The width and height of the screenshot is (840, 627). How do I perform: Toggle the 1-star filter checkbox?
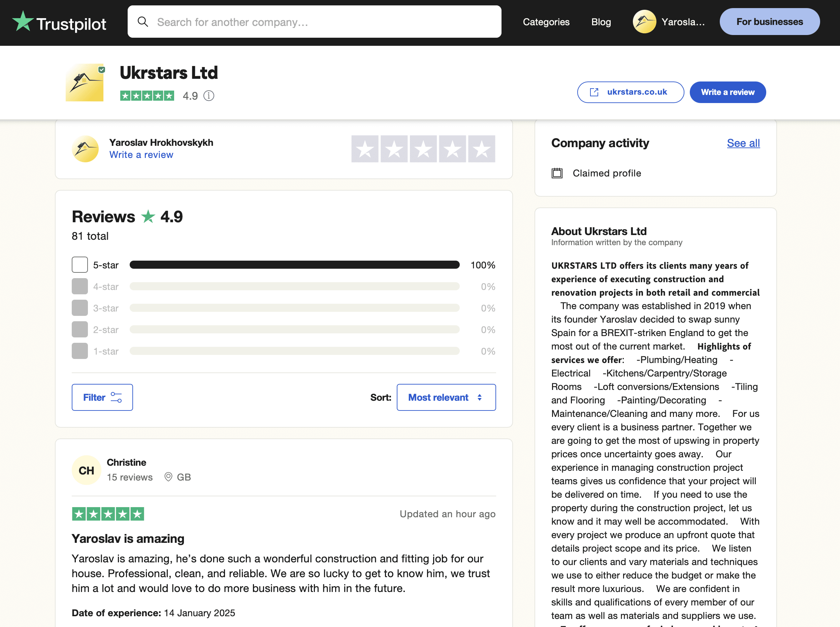click(x=80, y=351)
